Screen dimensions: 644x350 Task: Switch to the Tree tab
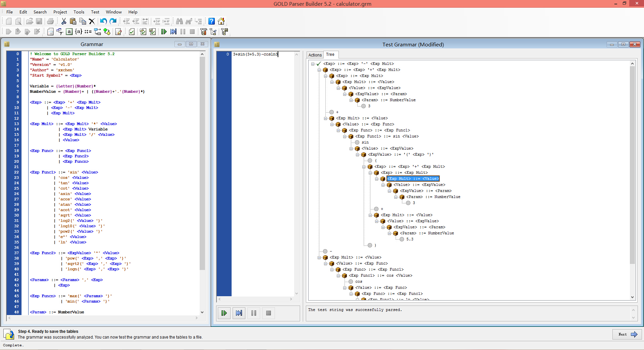point(330,54)
